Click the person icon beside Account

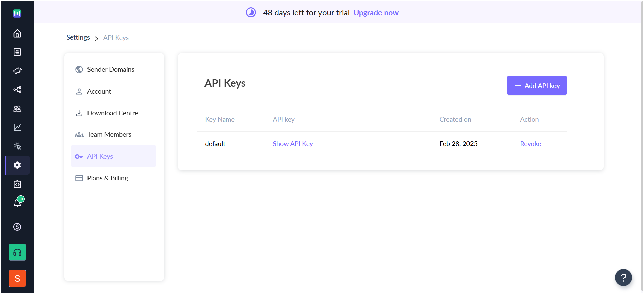(x=79, y=91)
